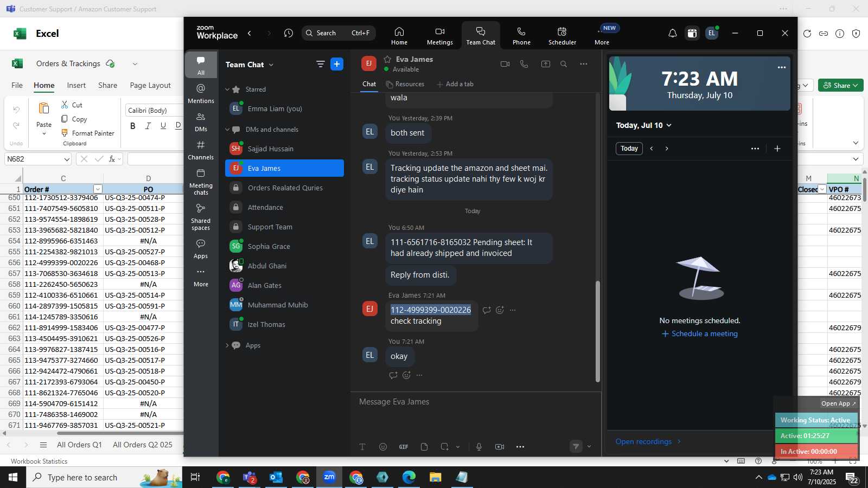Open Orders Realated Quries channel
868x488 pixels.
pyautogui.click(x=284, y=188)
